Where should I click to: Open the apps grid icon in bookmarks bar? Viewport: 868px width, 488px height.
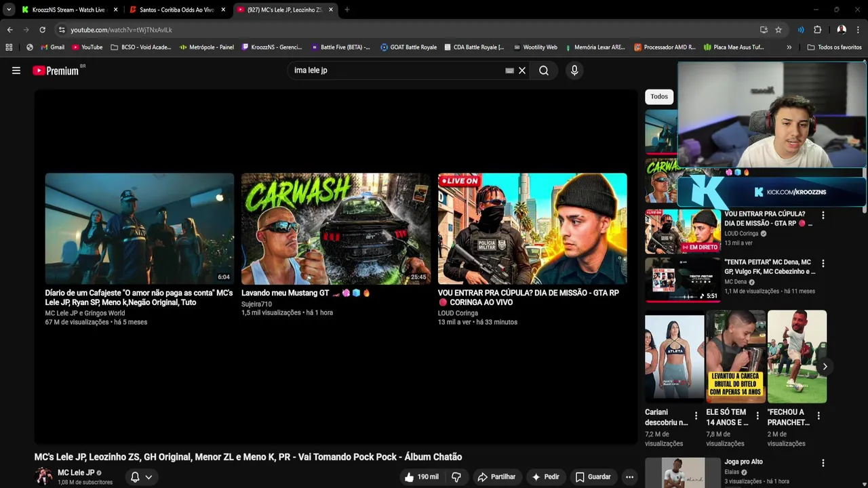pyautogui.click(x=9, y=47)
